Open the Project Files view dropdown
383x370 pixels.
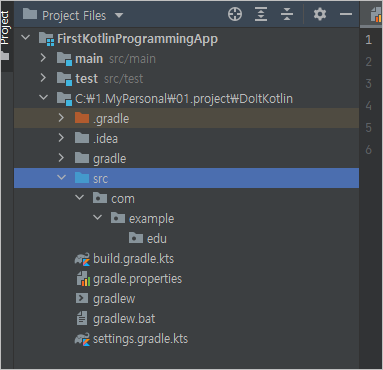(x=119, y=15)
